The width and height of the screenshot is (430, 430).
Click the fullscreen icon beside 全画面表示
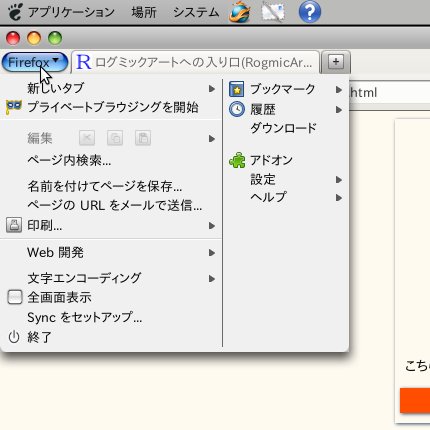click(x=15, y=297)
